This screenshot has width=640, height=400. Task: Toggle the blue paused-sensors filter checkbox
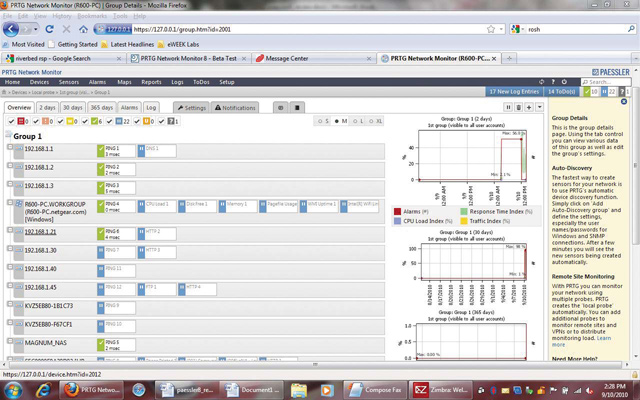[x=109, y=121]
